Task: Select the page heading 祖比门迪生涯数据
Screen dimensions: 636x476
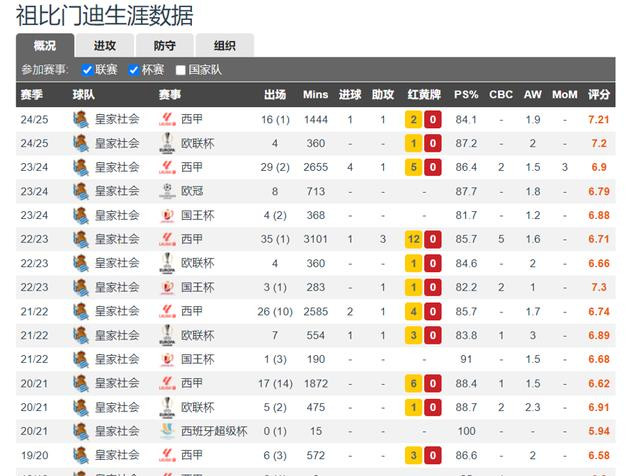Action: point(105,15)
